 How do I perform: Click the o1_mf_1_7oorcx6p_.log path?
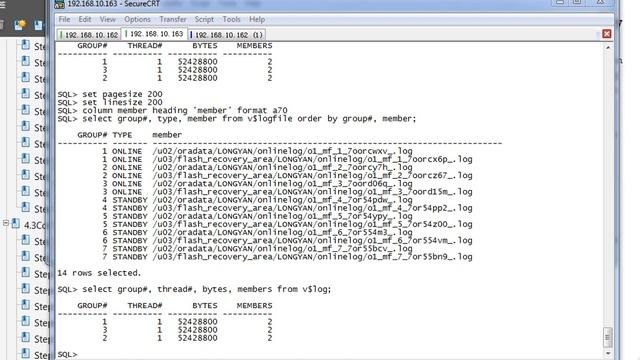tap(312, 159)
